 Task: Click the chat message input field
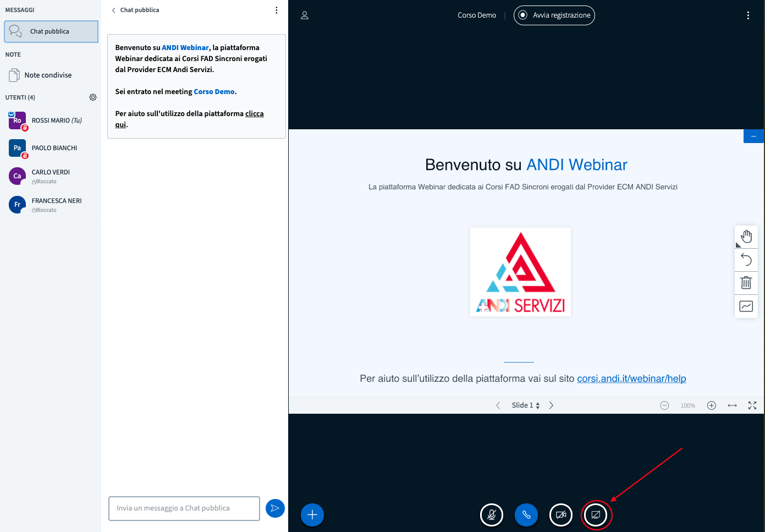[x=184, y=508]
